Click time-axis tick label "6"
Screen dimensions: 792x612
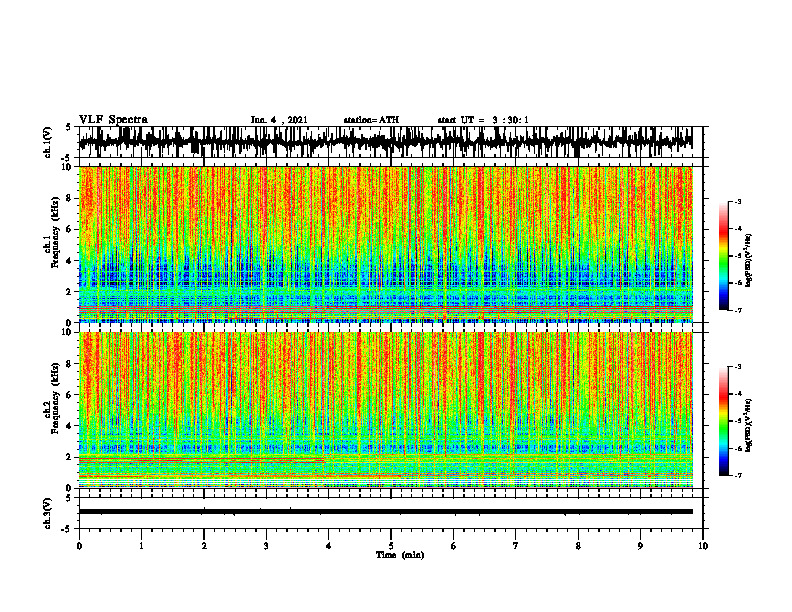(x=454, y=546)
